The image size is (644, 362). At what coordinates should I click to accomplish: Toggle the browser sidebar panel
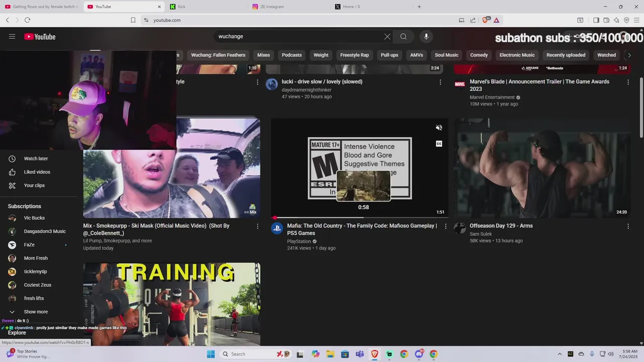[596, 20]
